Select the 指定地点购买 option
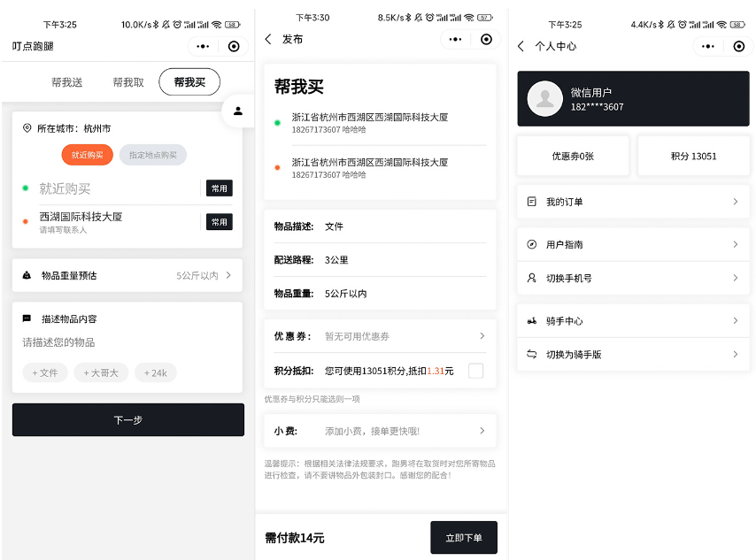 pyautogui.click(x=152, y=155)
